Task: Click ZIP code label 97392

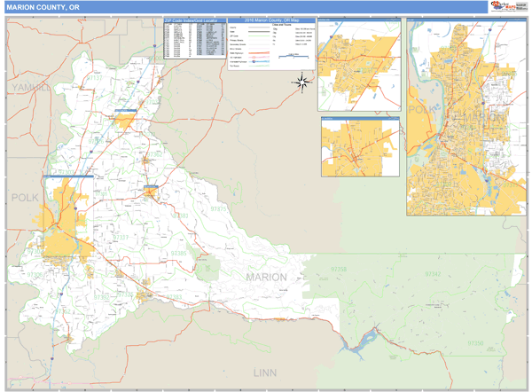Action: pos(102,297)
